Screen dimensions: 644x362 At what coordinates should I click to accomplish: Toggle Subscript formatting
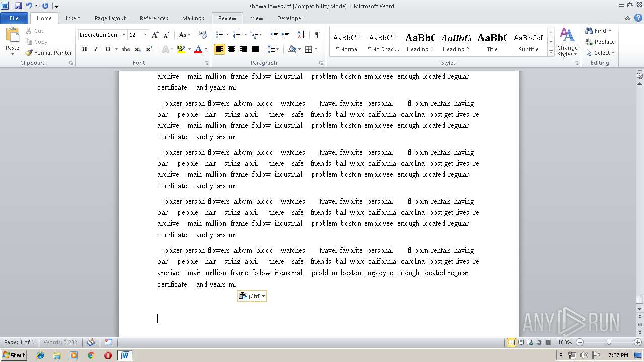coord(138,49)
